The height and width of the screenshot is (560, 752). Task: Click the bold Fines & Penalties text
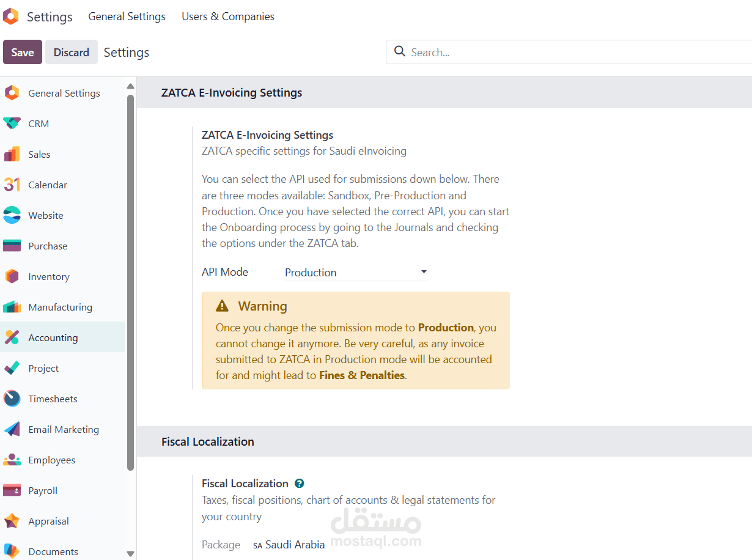click(x=362, y=375)
